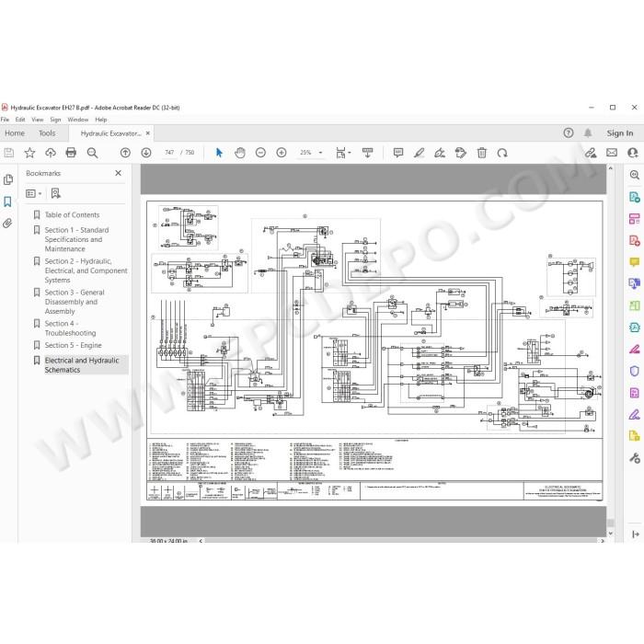Add the document to starred favorites

click(29, 153)
